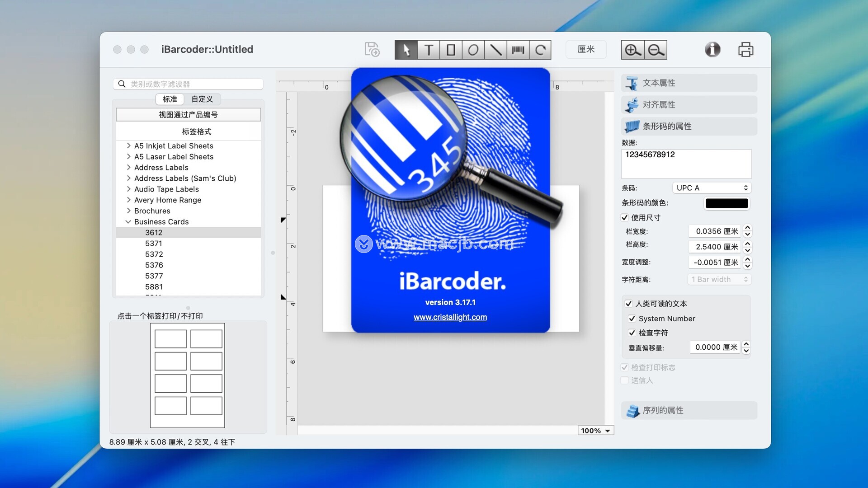Open the UPC A barcode type dropdown
The width and height of the screenshot is (868, 488).
tap(712, 188)
